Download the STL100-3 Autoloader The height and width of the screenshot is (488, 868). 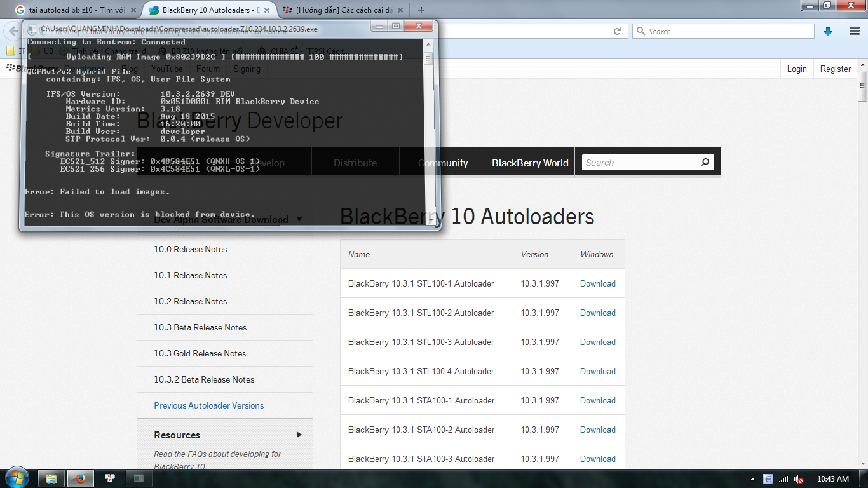598,342
